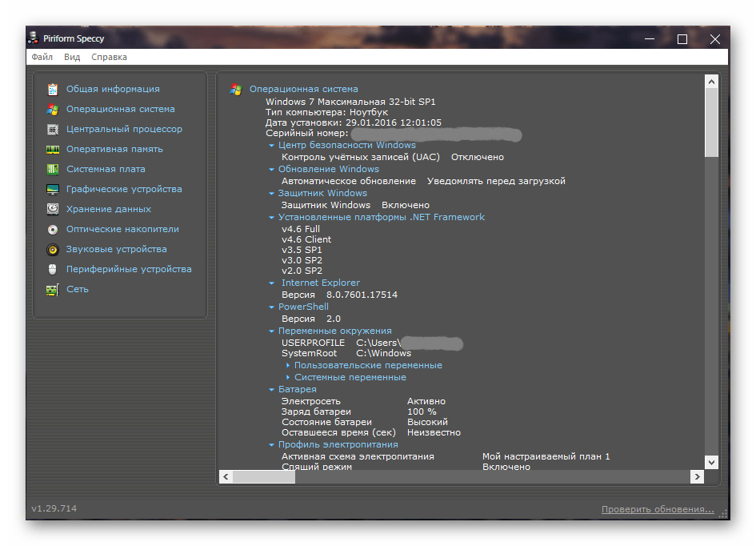Click Мой настраиваемый план 1 value
The image size is (756, 546).
pyautogui.click(x=546, y=457)
